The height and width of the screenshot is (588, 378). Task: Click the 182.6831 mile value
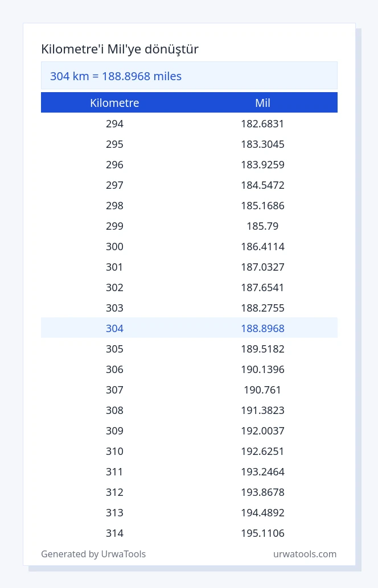click(263, 124)
